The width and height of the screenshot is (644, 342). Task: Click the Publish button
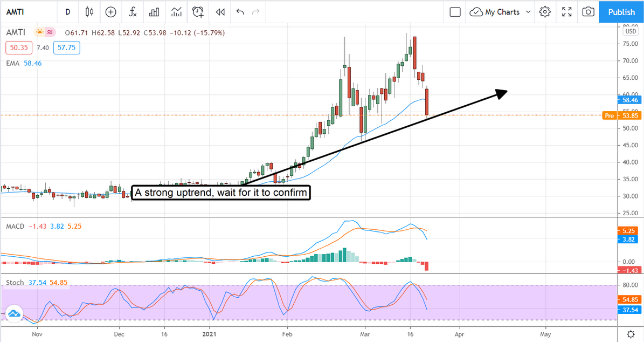[x=621, y=12]
